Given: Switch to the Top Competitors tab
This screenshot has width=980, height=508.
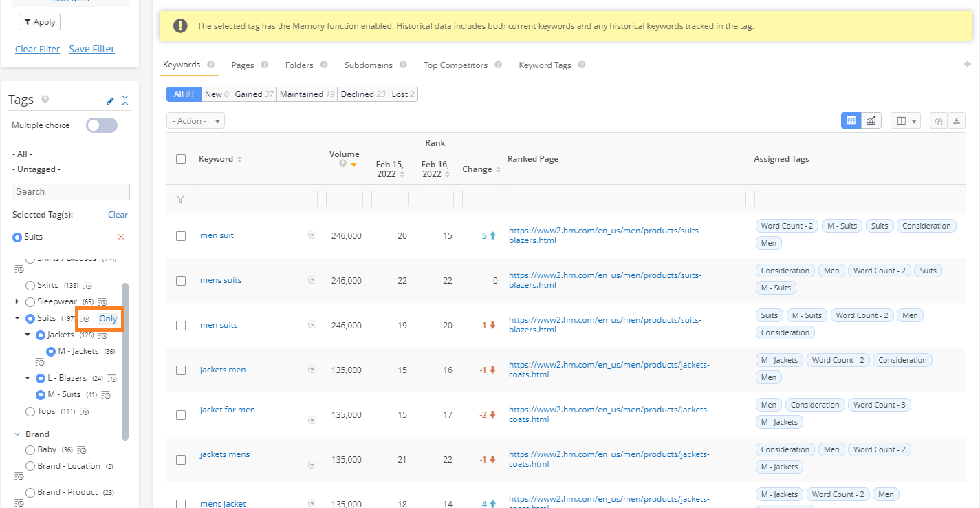Looking at the screenshot, I should [455, 65].
